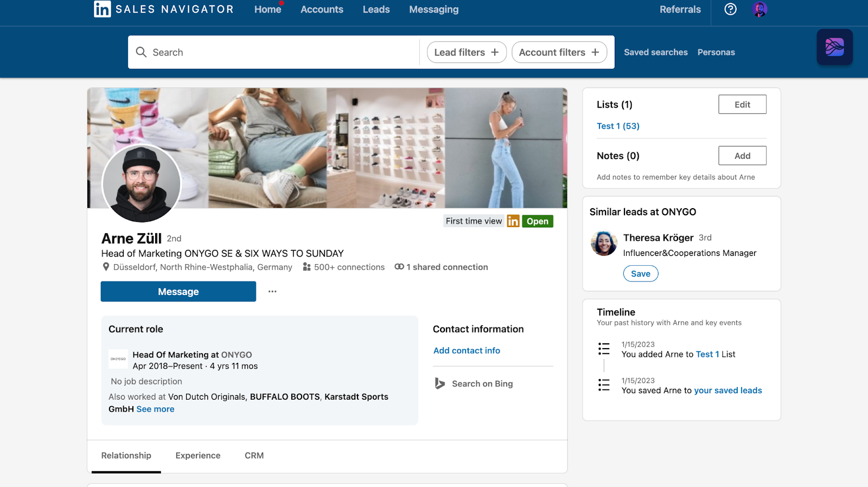Open the Accounts menu
868x487 pixels.
tap(322, 9)
